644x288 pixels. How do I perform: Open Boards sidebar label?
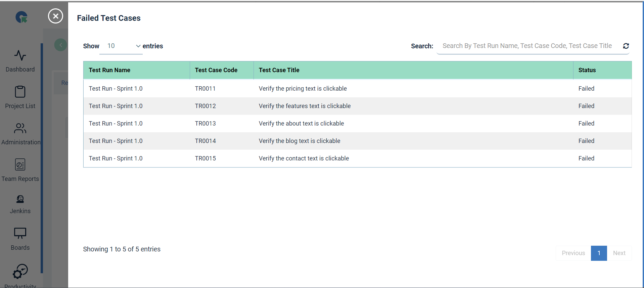(x=20, y=248)
